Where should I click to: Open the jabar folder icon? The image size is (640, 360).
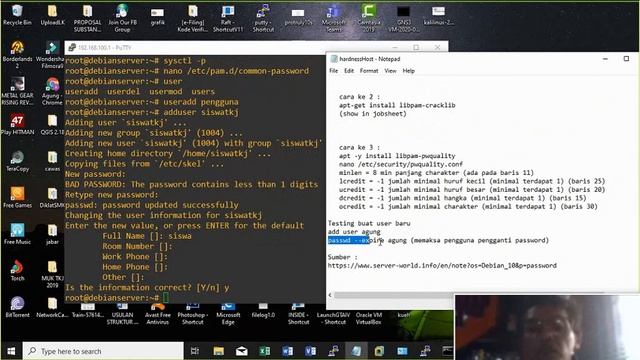[52, 233]
